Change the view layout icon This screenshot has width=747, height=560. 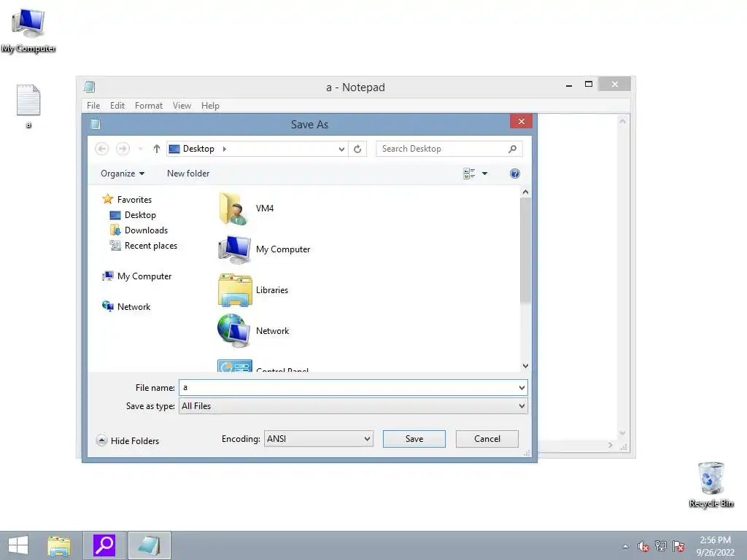[x=469, y=174]
